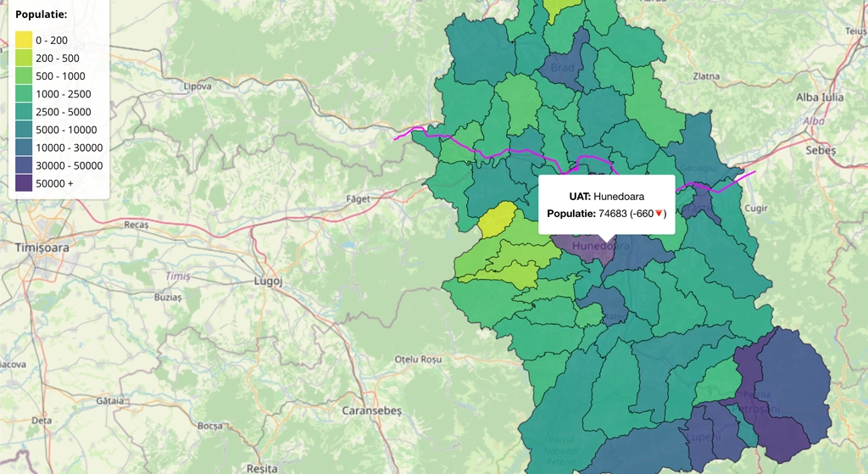This screenshot has height=474, width=868.
Task: Click the purple Hunedoara region below the popup
Action: tap(585, 247)
